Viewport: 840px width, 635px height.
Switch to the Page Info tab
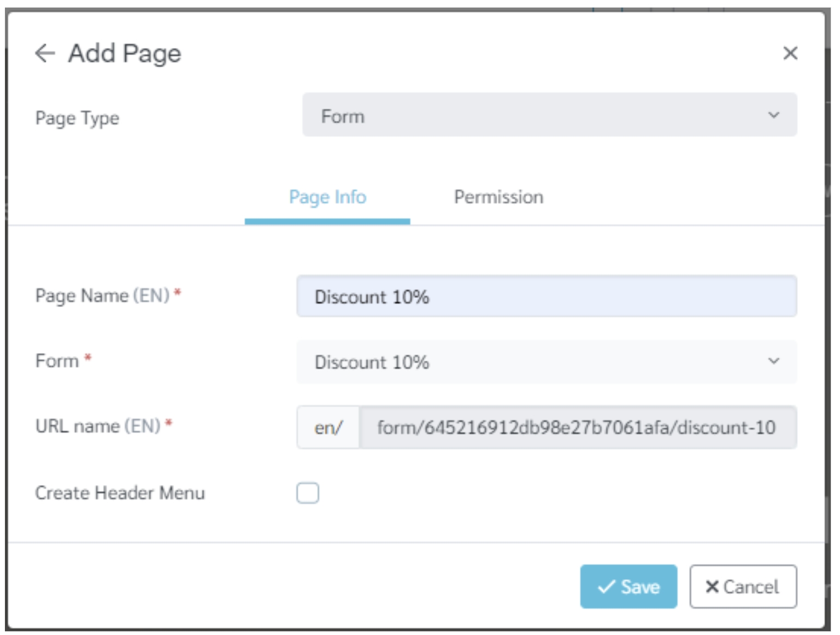click(327, 197)
